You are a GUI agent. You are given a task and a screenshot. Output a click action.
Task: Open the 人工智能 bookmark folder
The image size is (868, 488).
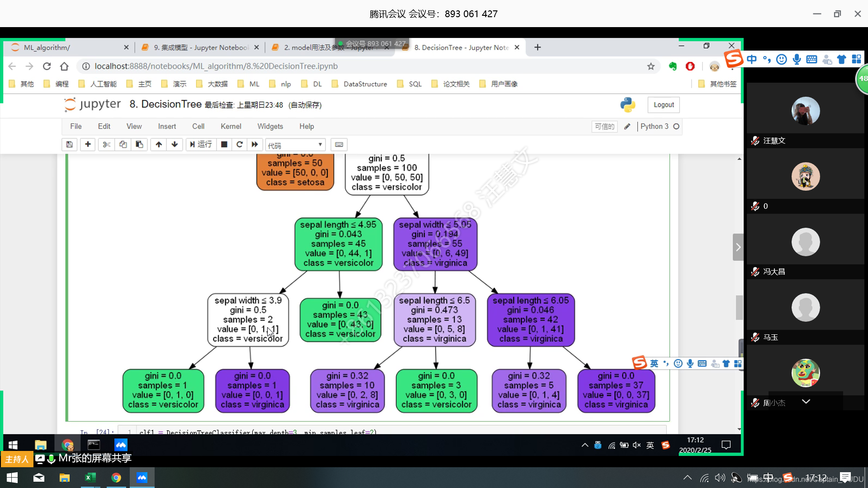coord(98,84)
